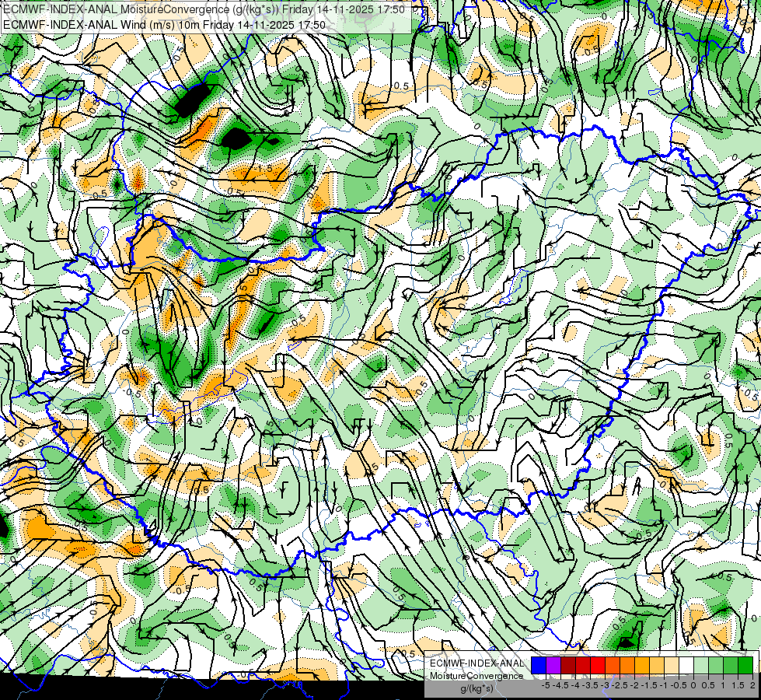Click the g/(kg*s) unit label in legend
761x700 pixels.
476,689
